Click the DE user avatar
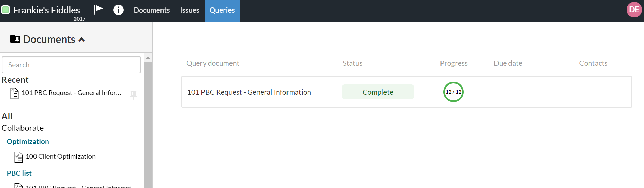644x188 pixels. pyautogui.click(x=634, y=10)
